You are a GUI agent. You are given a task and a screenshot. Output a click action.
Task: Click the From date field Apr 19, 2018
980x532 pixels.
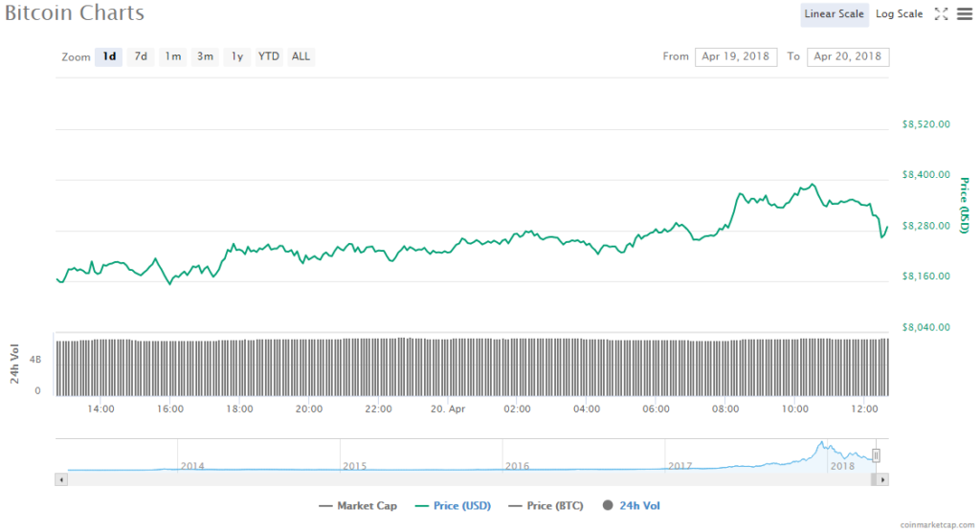coord(736,56)
